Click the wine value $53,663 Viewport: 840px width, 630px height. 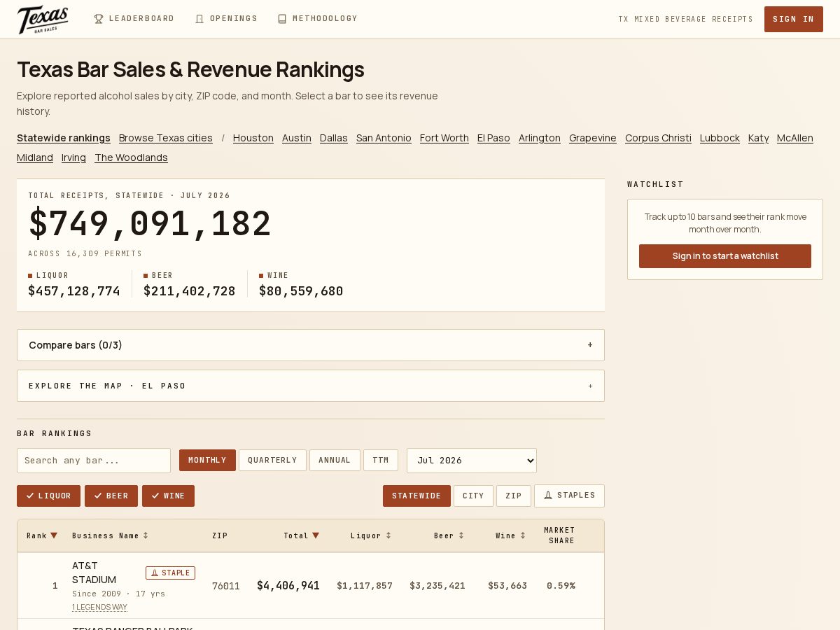pyautogui.click(x=507, y=586)
